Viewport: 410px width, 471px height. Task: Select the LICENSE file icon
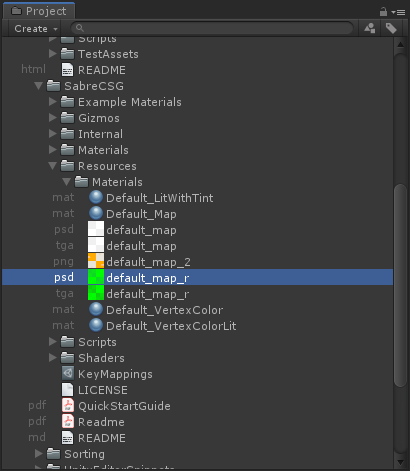(x=68, y=390)
